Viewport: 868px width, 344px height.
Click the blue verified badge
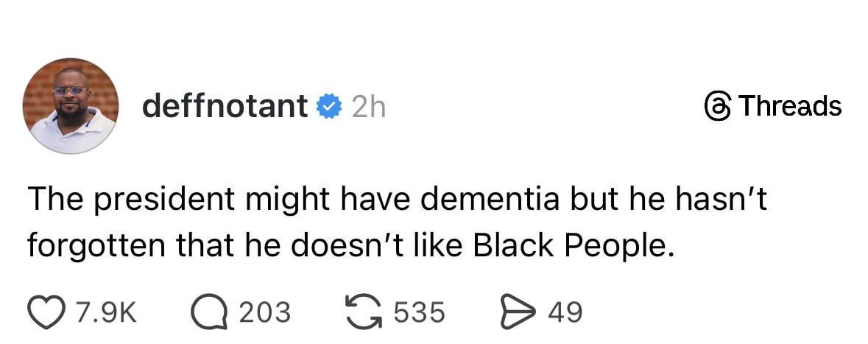328,107
